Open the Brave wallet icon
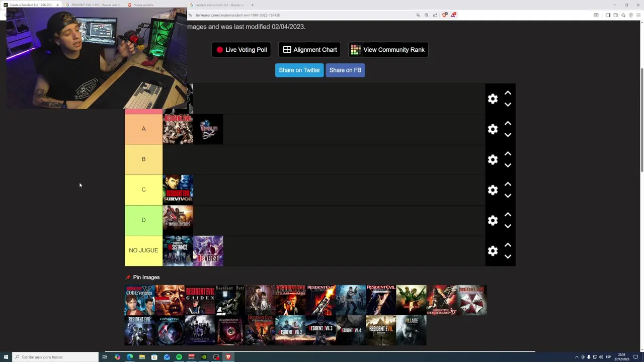 [x=616, y=15]
